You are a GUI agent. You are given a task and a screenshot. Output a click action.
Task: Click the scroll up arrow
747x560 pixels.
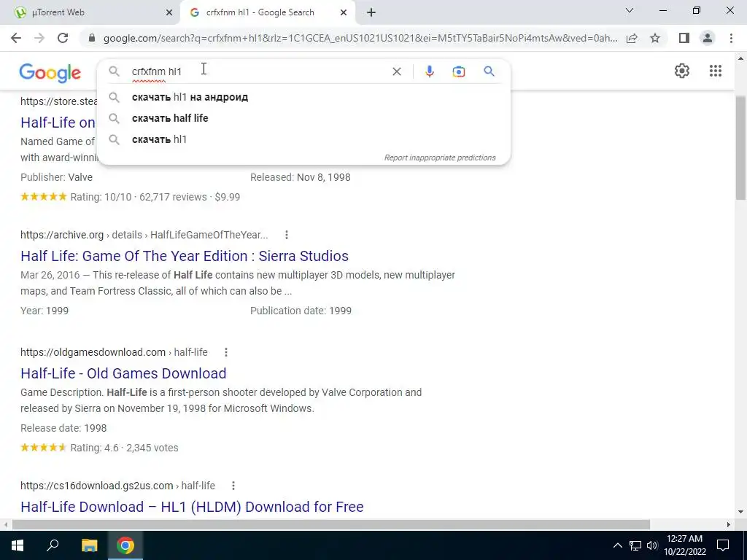pyautogui.click(x=741, y=58)
